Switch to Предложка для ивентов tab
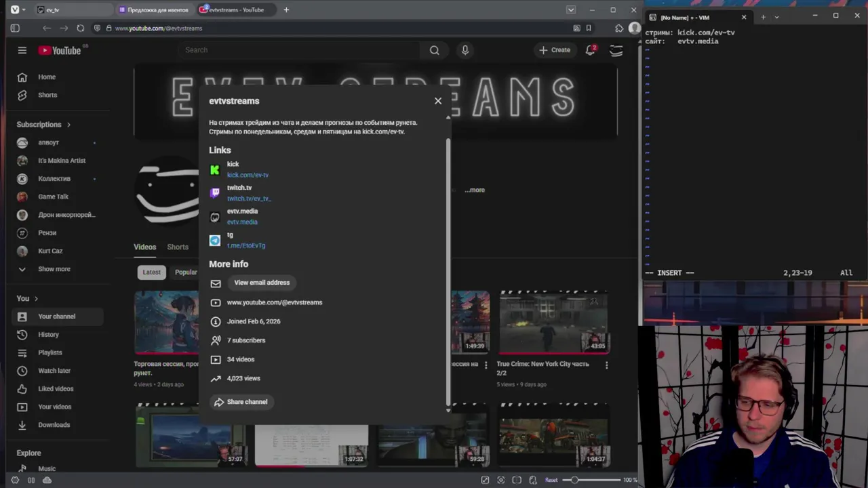868x488 pixels. (154, 9)
